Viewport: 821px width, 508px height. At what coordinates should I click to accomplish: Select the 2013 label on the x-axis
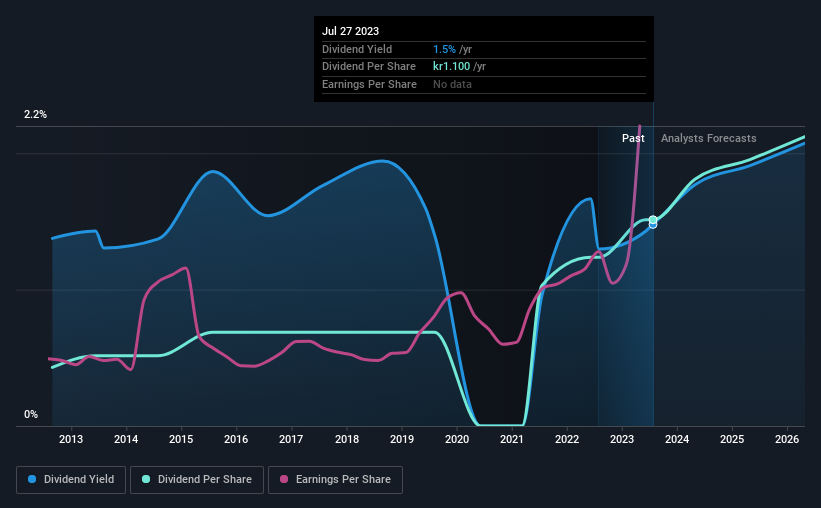click(71, 439)
